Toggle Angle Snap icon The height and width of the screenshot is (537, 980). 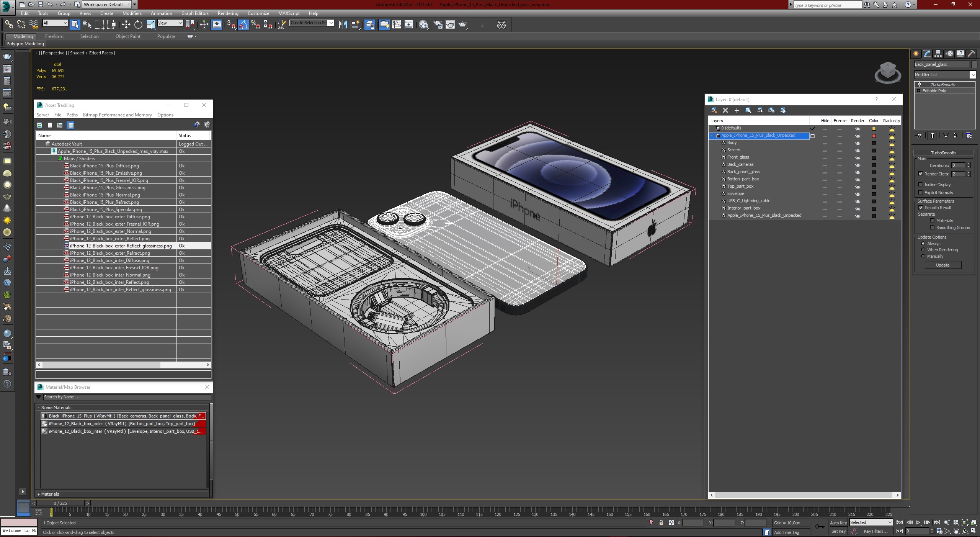pos(243,25)
